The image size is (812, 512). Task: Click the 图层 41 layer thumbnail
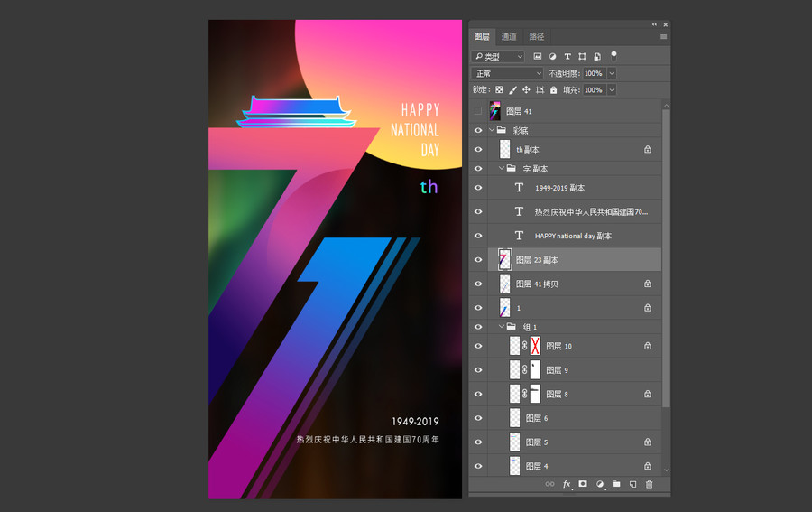[495, 111]
